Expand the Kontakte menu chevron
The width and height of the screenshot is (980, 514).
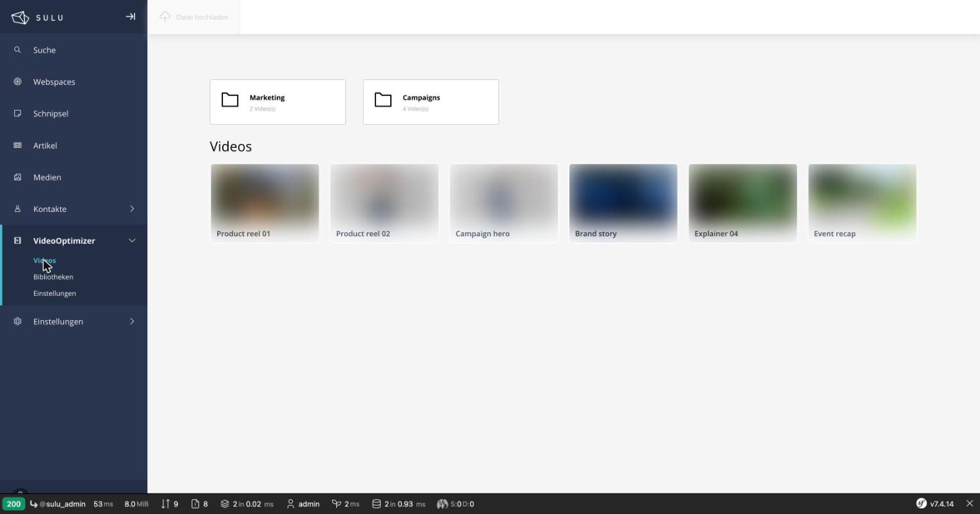132,209
